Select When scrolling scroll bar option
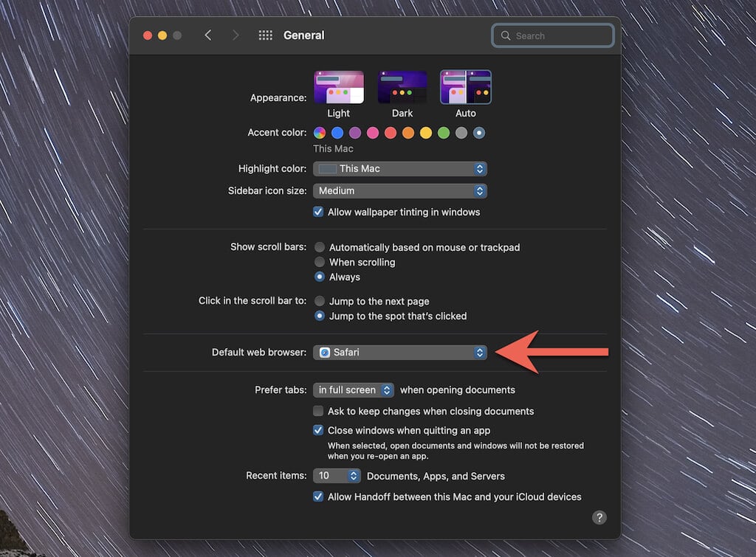Image resolution: width=756 pixels, height=557 pixels. click(x=319, y=262)
